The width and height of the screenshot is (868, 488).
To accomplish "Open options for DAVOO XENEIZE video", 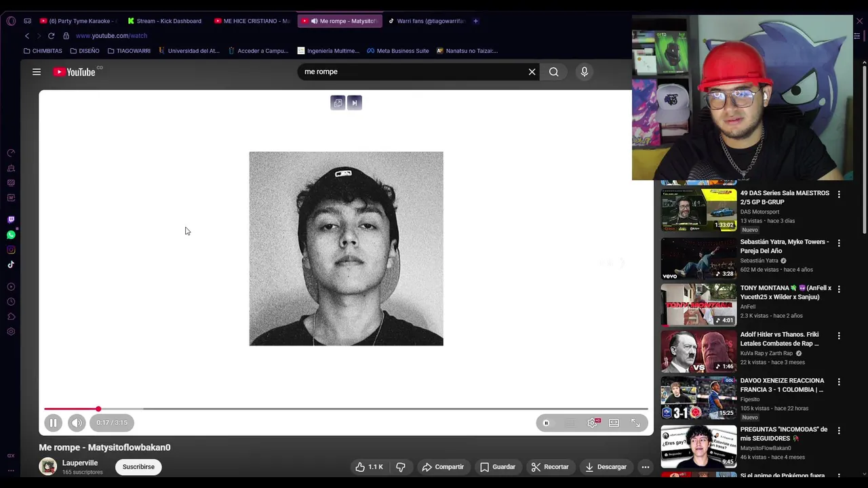I will click(839, 382).
